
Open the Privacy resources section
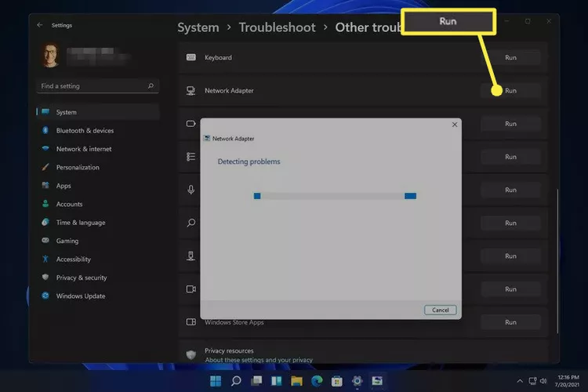click(229, 350)
